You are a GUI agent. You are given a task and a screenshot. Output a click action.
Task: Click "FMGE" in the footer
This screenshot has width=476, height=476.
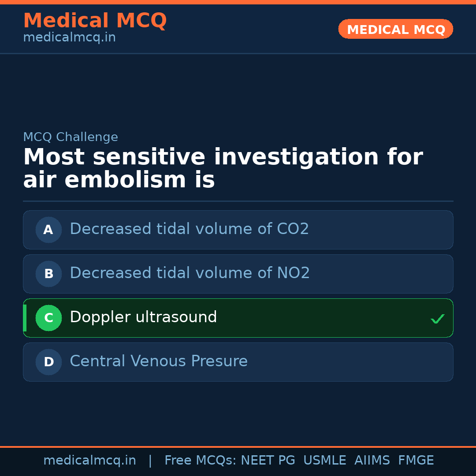pyautogui.click(x=416, y=461)
